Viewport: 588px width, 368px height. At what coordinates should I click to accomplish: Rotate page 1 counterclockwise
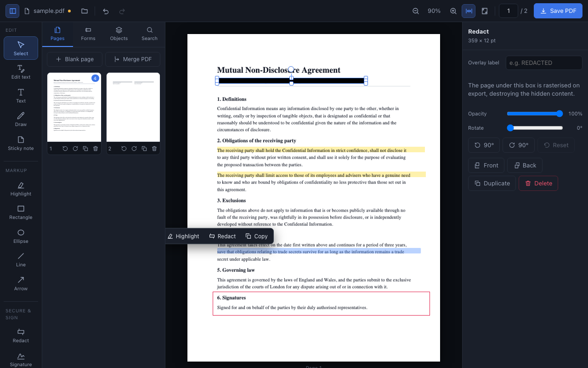click(65, 149)
